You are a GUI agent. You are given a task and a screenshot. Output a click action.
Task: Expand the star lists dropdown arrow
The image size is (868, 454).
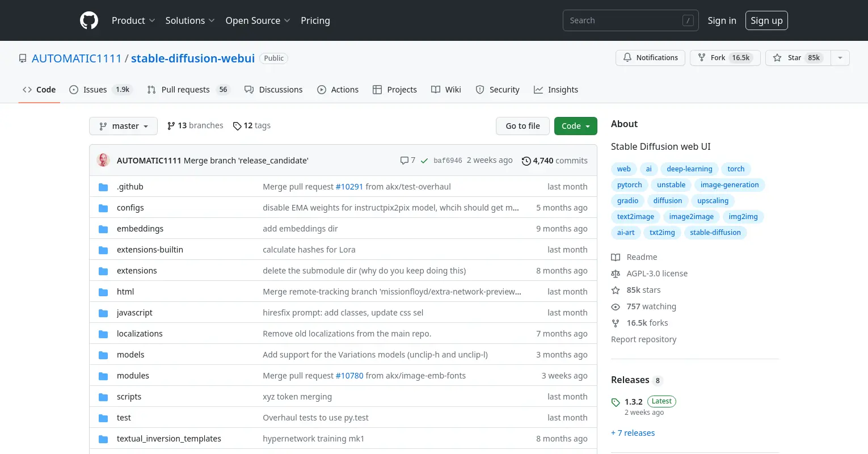tap(840, 58)
